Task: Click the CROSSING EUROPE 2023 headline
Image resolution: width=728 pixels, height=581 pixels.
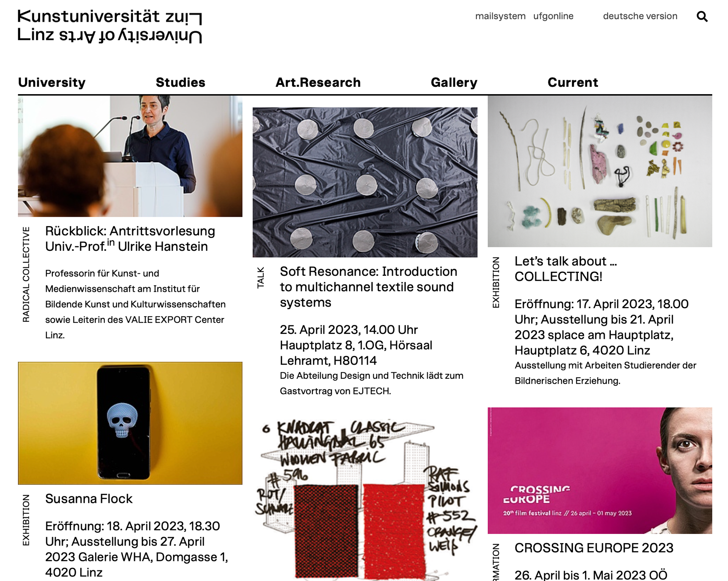Action: click(594, 548)
